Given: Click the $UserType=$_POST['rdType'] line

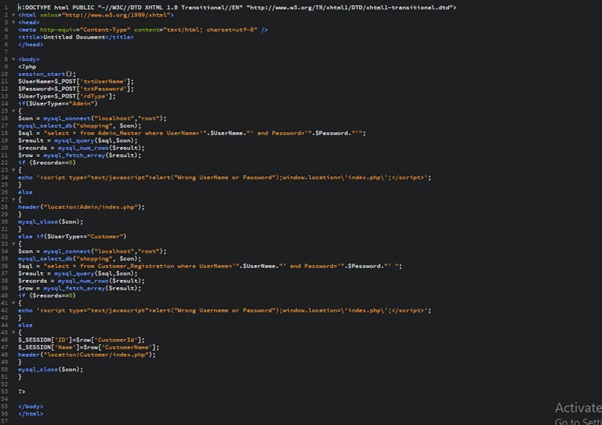Looking at the screenshot, I should [66, 96].
